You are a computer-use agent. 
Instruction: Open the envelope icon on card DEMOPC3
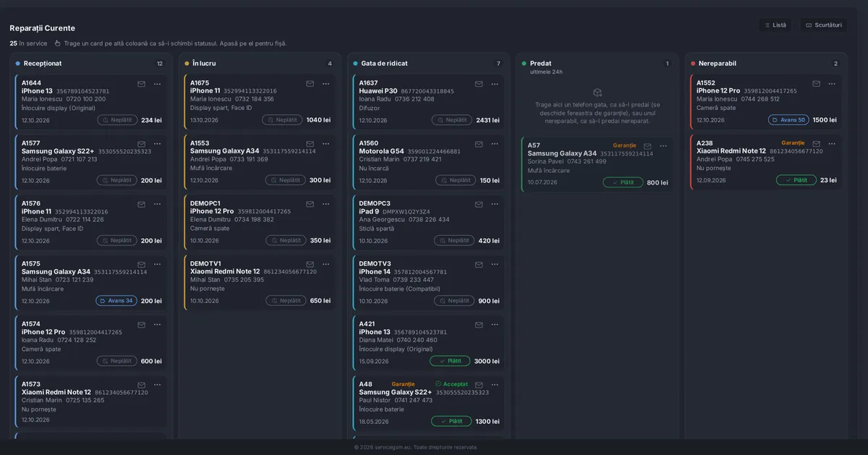(x=479, y=204)
